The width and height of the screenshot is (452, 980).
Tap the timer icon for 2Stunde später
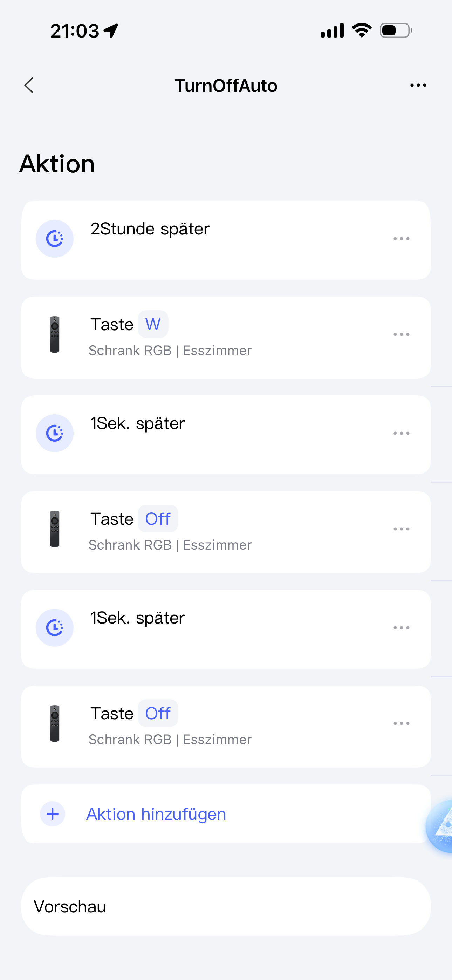click(55, 239)
